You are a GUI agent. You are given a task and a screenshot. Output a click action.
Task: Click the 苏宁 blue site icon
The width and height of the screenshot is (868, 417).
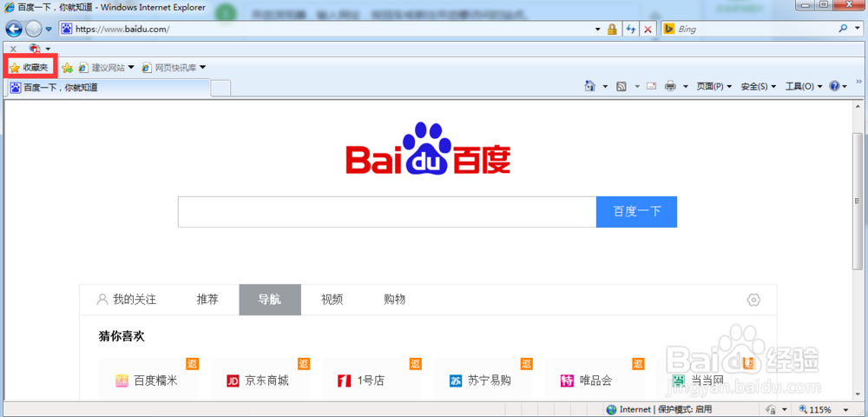[455, 381]
